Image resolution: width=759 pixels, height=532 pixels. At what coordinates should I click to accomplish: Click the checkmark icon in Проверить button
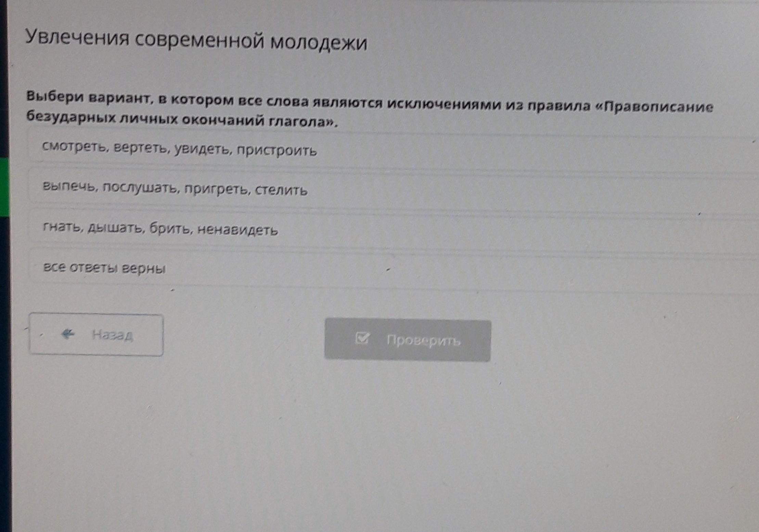(362, 338)
